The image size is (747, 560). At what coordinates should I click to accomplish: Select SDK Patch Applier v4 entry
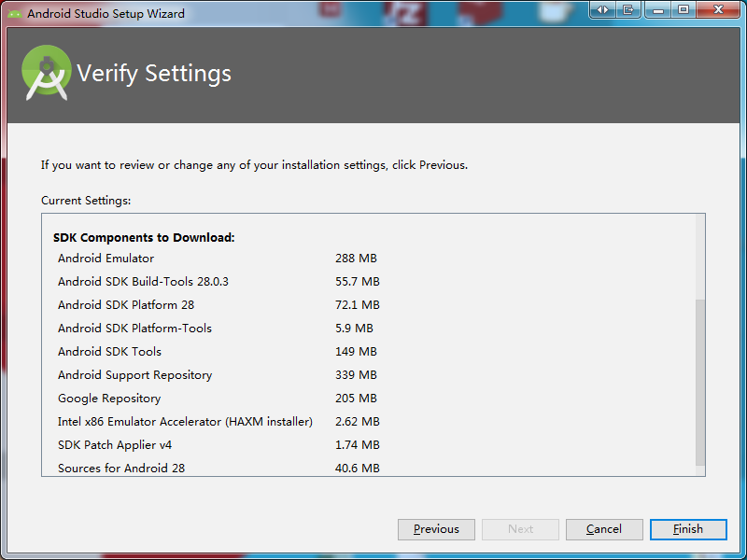tap(115, 445)
